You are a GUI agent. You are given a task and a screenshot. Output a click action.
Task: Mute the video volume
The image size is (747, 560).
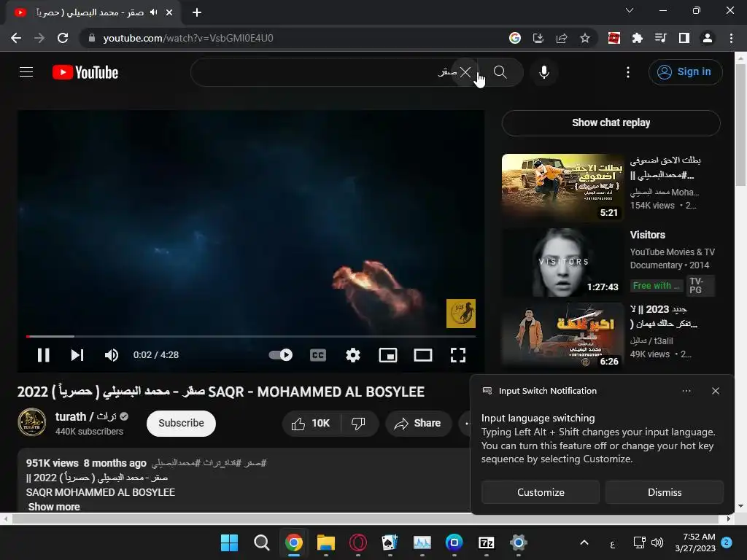tap(112, 355)
